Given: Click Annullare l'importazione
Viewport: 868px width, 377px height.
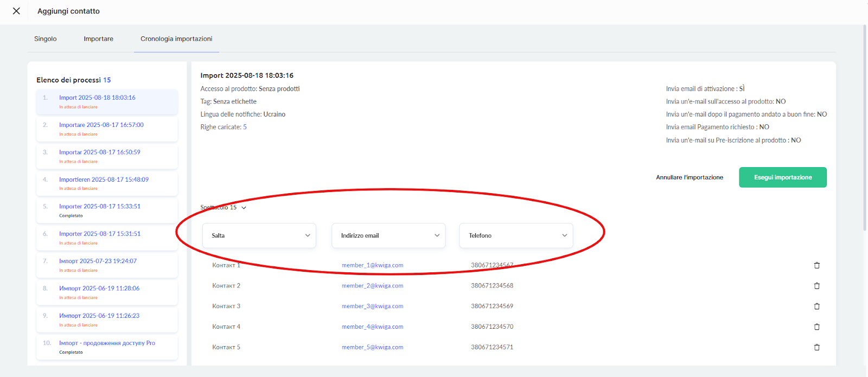Looking at the screenshot, I should [690, 177].
